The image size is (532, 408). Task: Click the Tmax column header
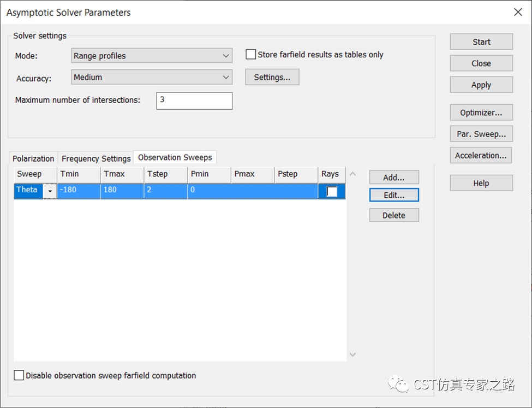coord(122,175)
